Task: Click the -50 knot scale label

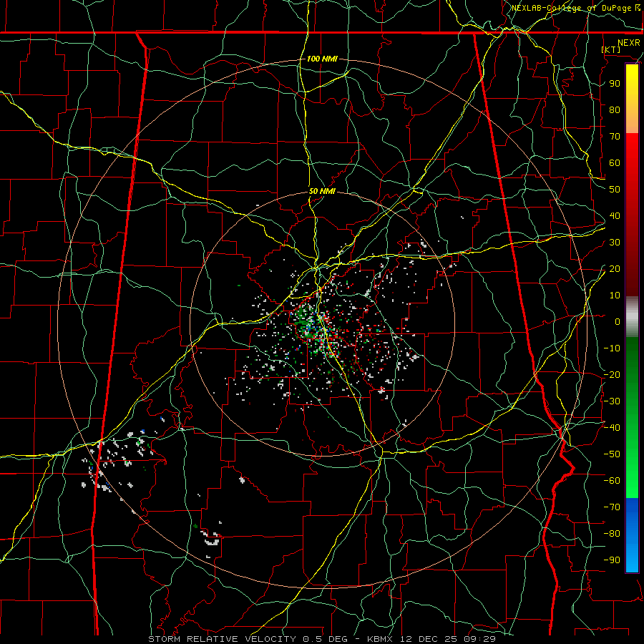Action: 612,454
